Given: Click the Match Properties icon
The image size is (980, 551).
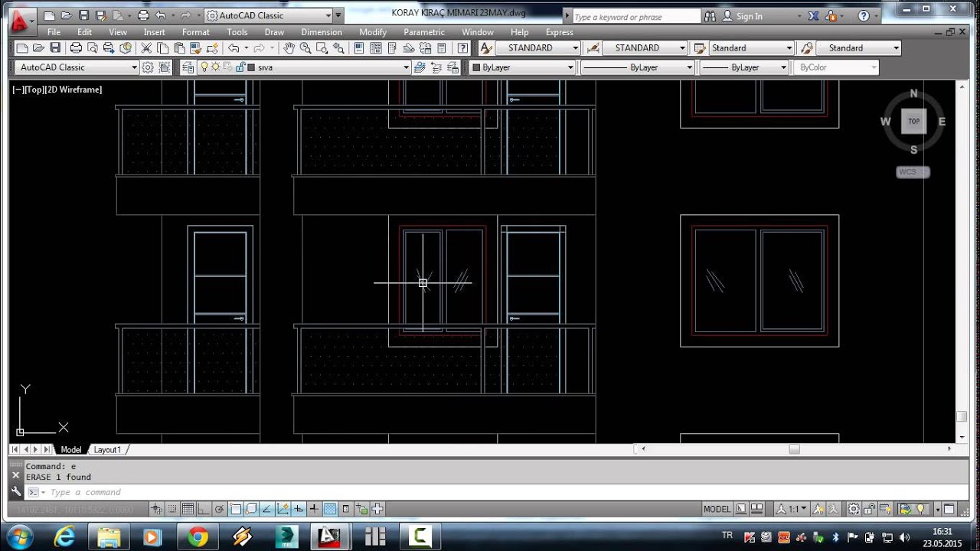Looking at the screenshot, I should pos(196,47).
